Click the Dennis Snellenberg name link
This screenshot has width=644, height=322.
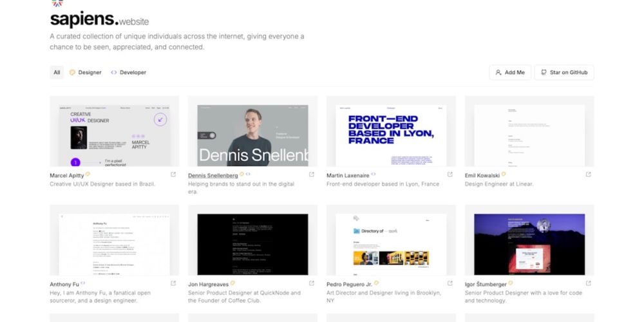213,175
